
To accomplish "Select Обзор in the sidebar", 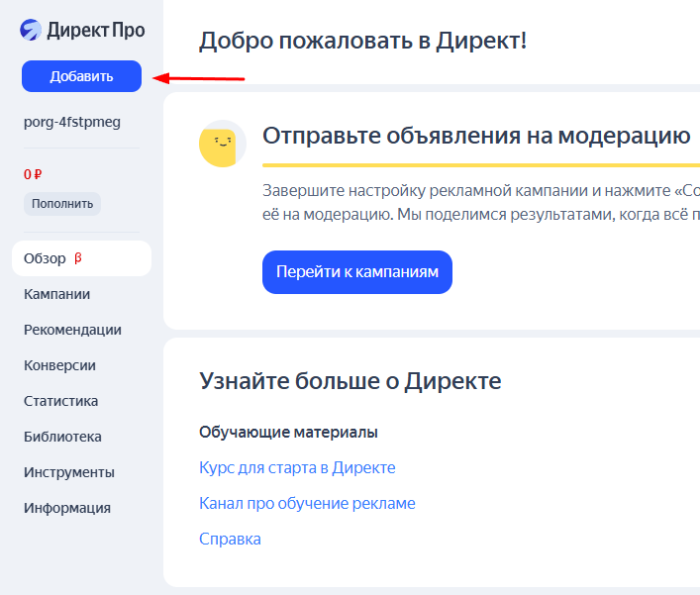I will click(46, 258).
